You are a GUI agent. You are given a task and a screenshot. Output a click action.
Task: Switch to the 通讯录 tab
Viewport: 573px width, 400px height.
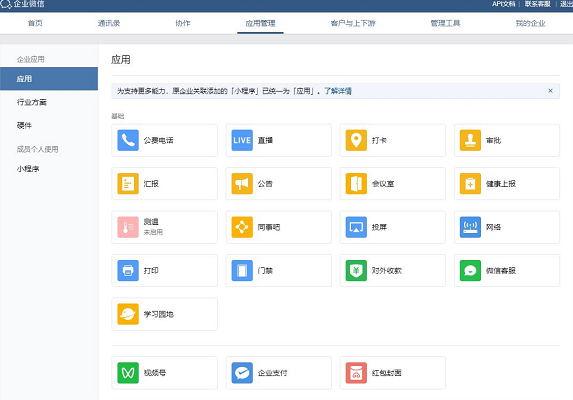[109, 23]
